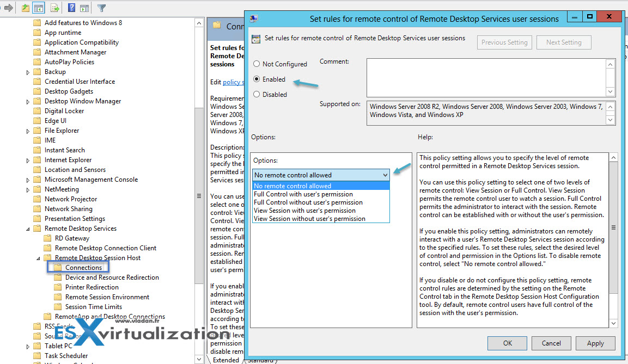The image size is (628, 364).
Task: Click the Add features to Windows 8 folder icon
Action: [x=37, y=23]
